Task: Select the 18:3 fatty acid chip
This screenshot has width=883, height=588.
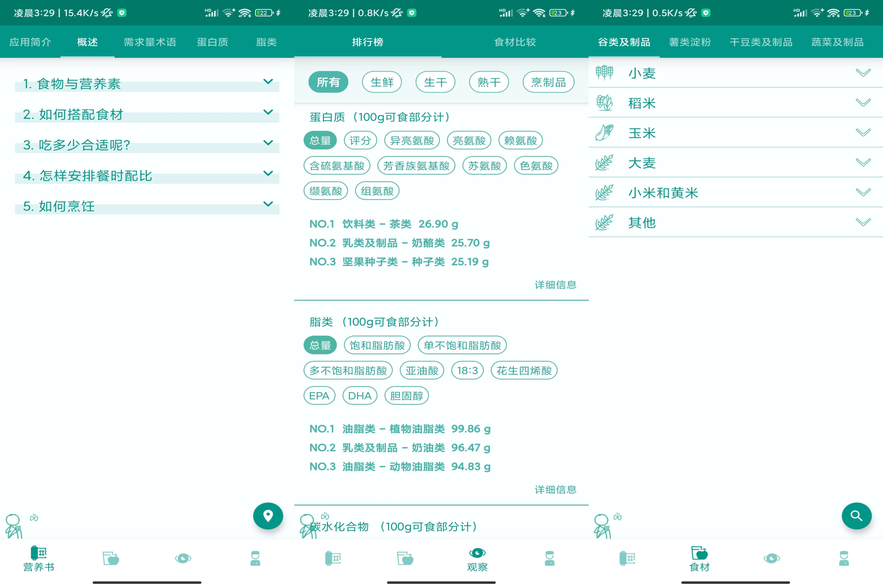Action: click(x=467, y=370)
